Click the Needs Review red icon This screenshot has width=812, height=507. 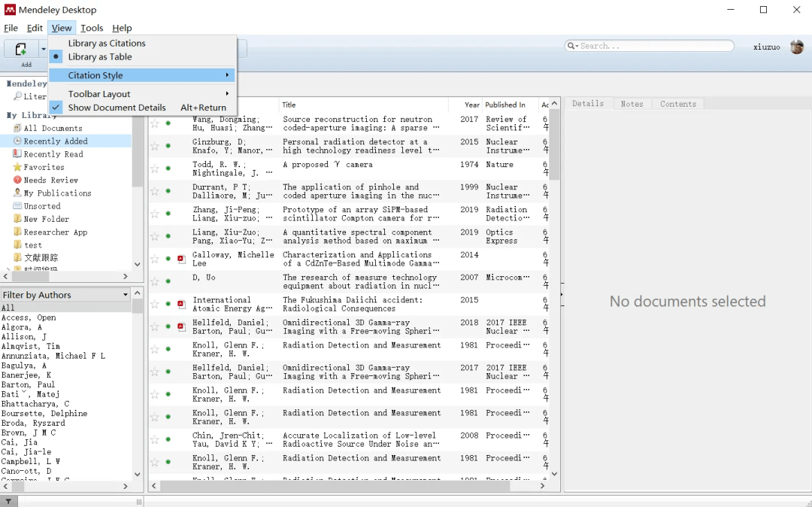click(x=17, y=180)
